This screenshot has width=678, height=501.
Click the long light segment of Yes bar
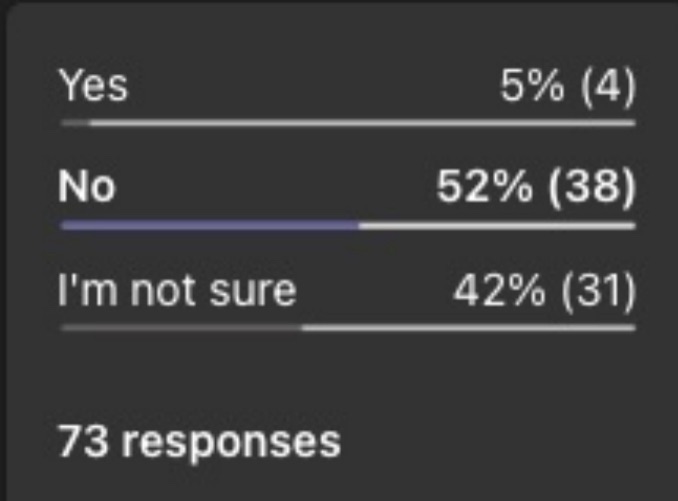(x=360, y=123)
